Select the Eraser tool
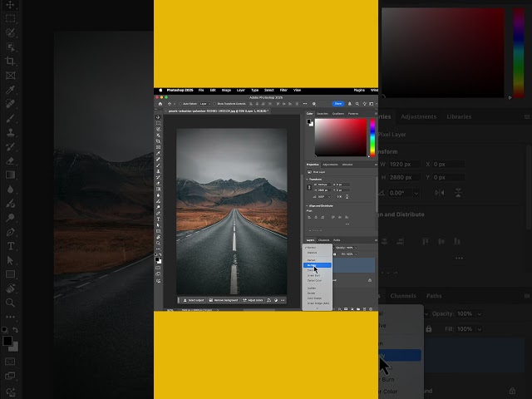The width and height of the screenshot is (532, 399). [x=158, y=183]
